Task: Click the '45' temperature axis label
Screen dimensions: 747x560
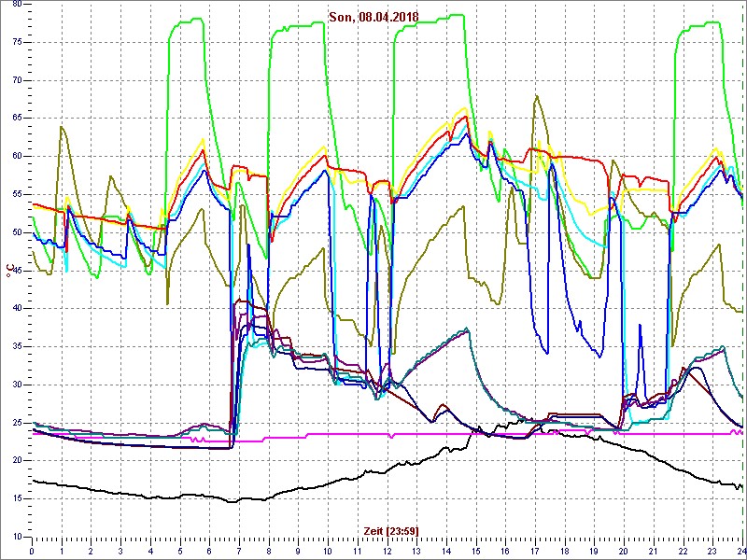Action: [x=16, y=271]
